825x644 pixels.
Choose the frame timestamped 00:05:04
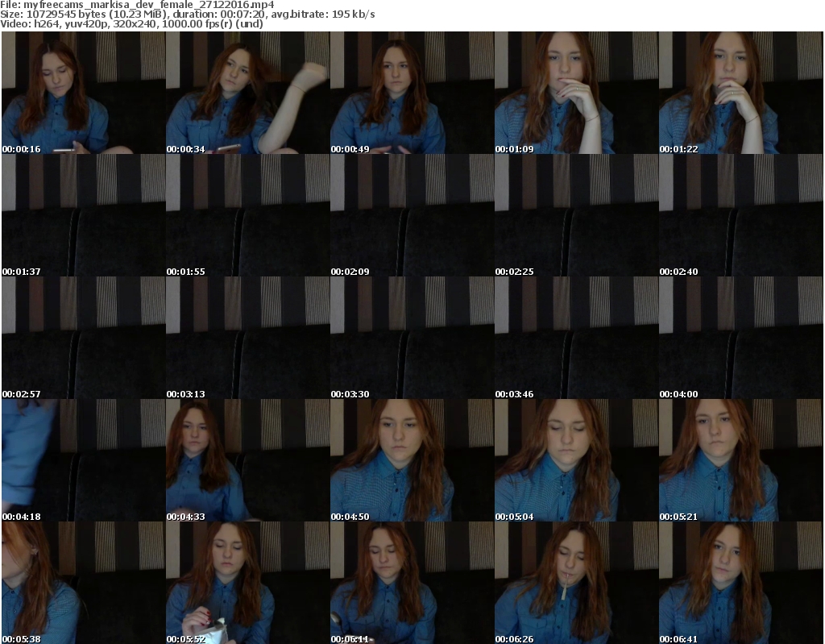[x=577, y=460]
